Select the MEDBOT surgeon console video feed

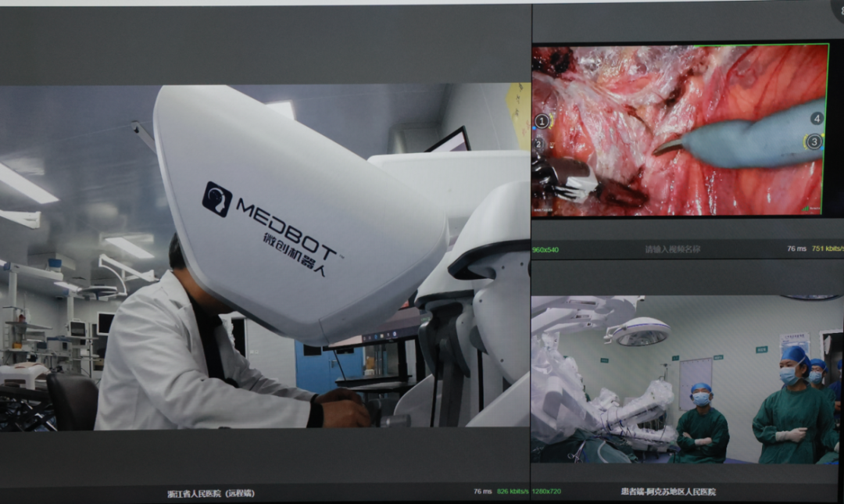(265, 256)
